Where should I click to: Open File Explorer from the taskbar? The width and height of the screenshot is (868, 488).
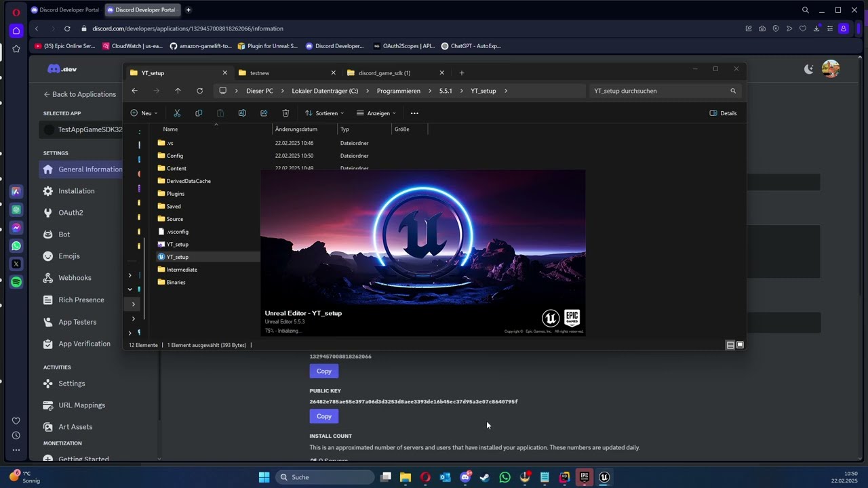click(x=406, y=477)
